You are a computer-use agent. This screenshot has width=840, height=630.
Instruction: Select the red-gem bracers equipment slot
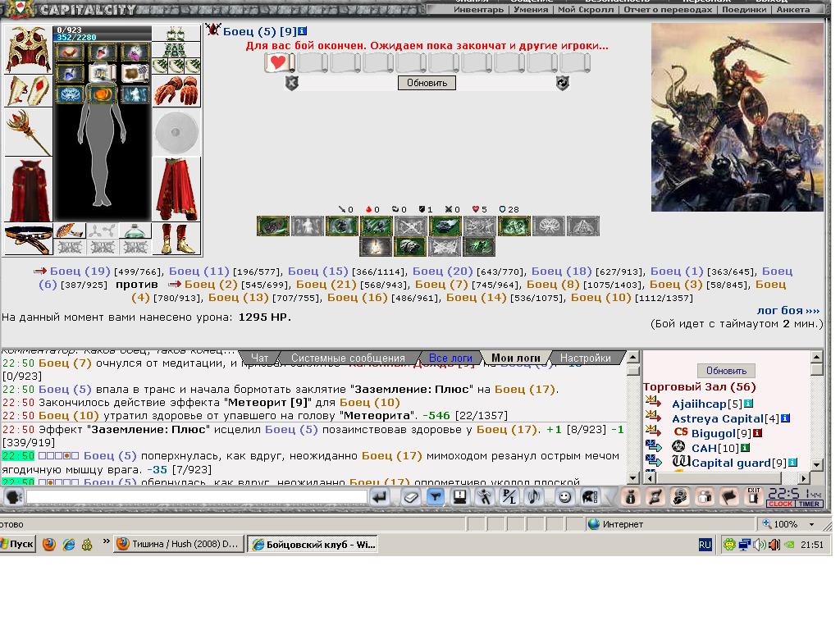pyautogui.click(x=28, y=91)
